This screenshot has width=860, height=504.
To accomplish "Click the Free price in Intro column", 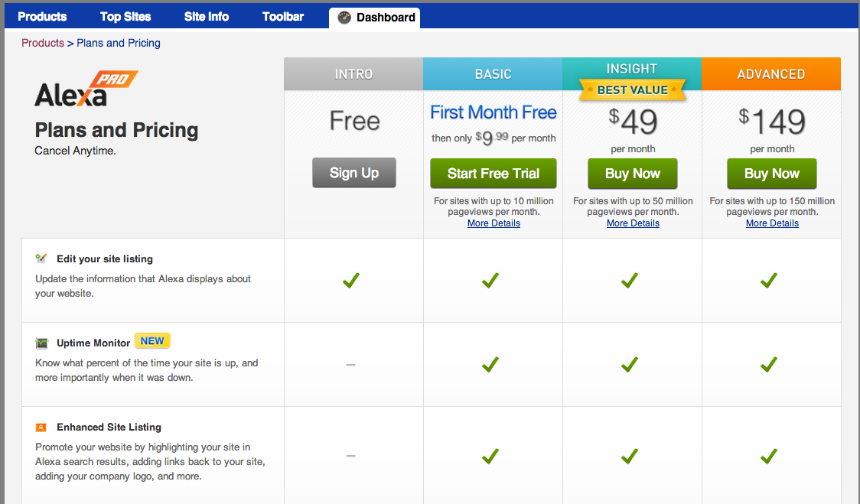I will [354, 121].
